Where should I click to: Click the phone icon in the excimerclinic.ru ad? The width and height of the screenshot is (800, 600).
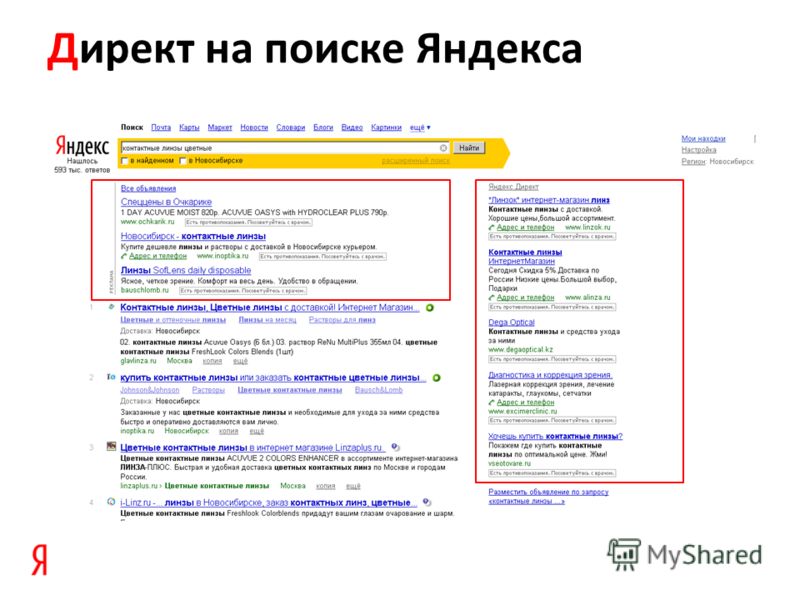[492, 403]
